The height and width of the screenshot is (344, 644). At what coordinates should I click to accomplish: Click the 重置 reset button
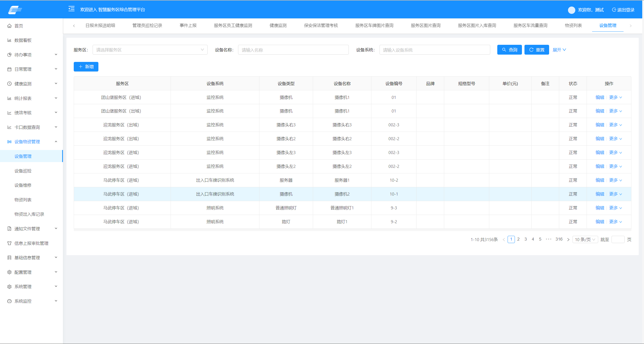(x=537, y=50)
